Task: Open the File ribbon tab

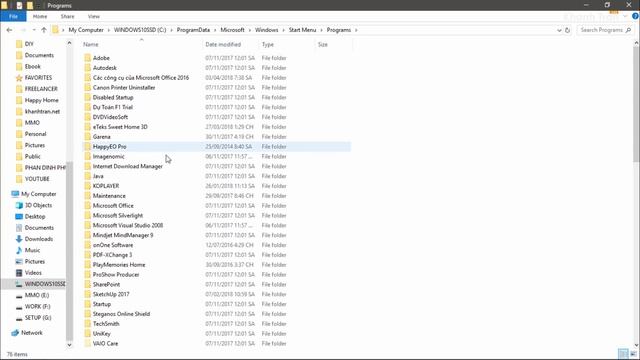Action: click(x=13, y=16)
